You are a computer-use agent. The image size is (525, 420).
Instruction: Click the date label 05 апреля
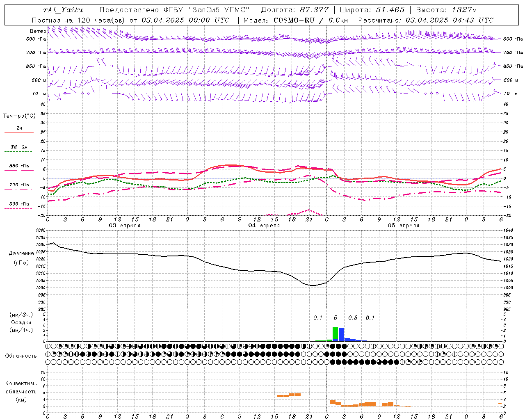click(x=403, y=226)
